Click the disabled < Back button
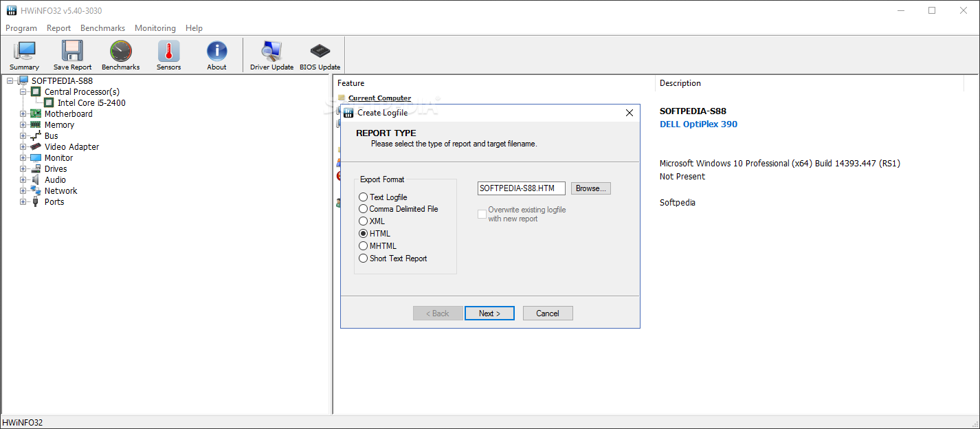Screen dimensions: 980x429 [x=438, y=313]
